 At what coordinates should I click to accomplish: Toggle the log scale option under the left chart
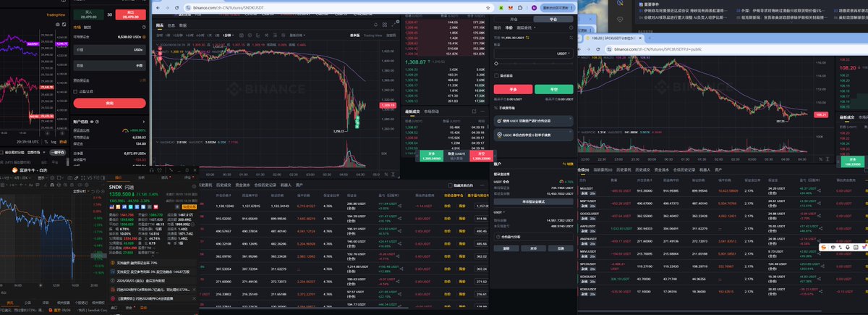point(54,141)
